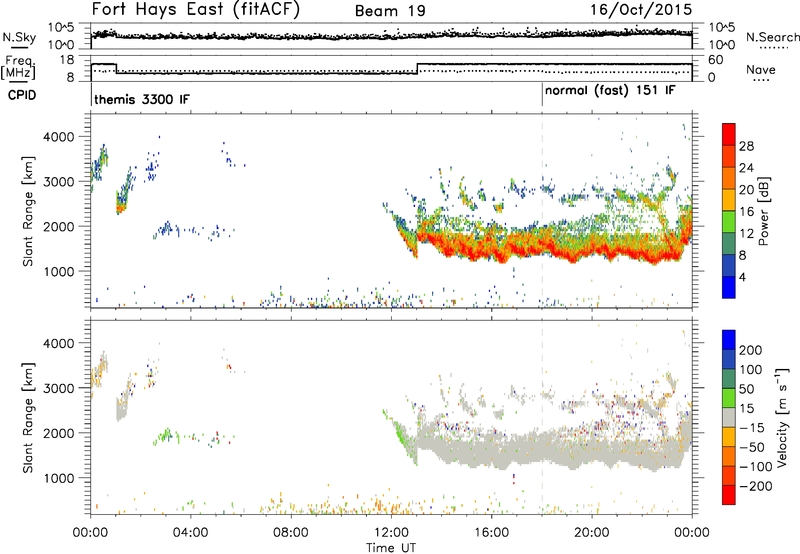Click the 'N.Search' legend label
This screenshot has width=800, height=554.
tap(772, 37)
